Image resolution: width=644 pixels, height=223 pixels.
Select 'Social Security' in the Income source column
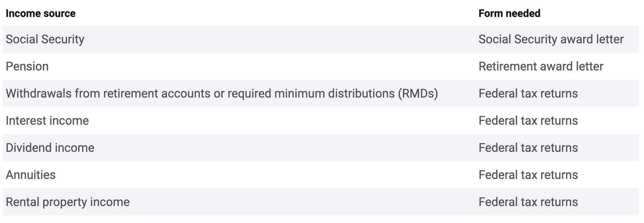[x=45, y=39]
